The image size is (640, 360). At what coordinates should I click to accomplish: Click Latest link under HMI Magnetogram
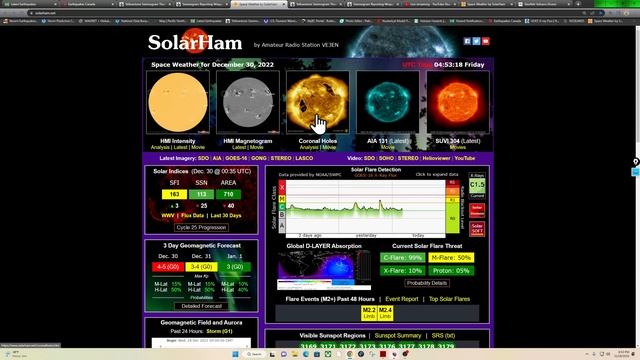point(239,147)
